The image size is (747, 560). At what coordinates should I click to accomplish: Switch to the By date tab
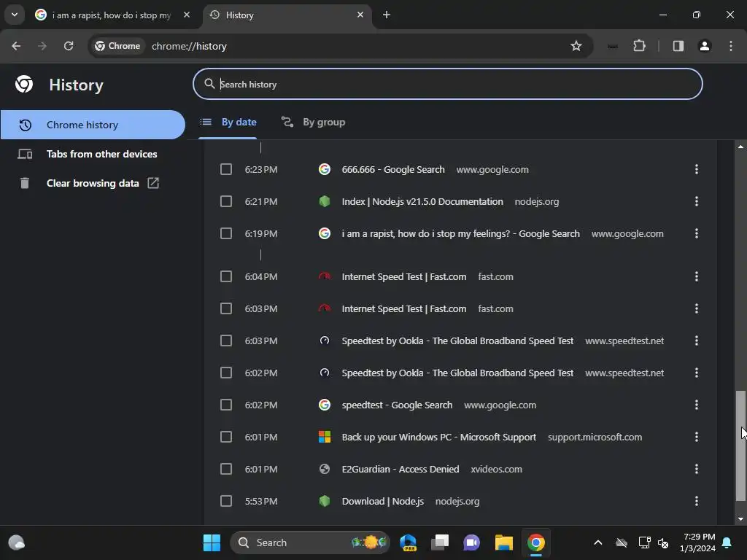tap(228, 122)
